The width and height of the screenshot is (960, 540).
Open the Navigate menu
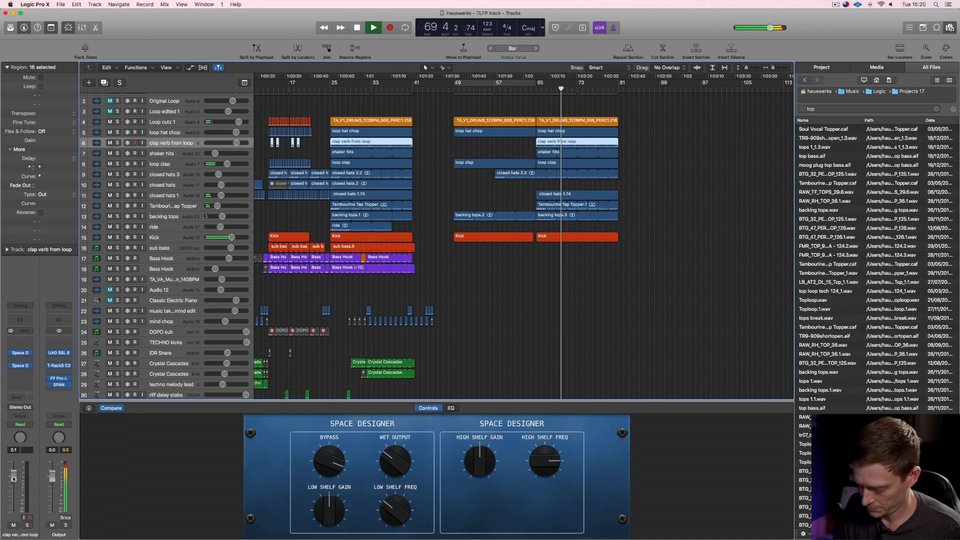119,4
